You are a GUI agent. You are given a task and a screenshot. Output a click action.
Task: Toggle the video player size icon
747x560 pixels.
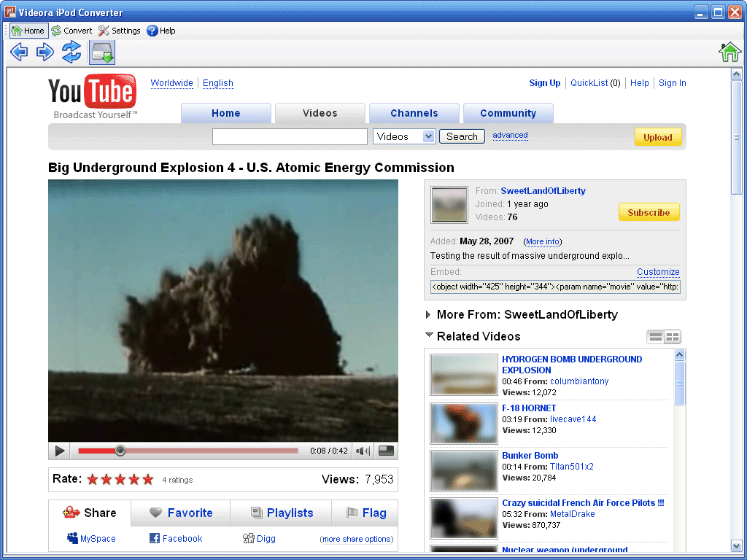386,451
